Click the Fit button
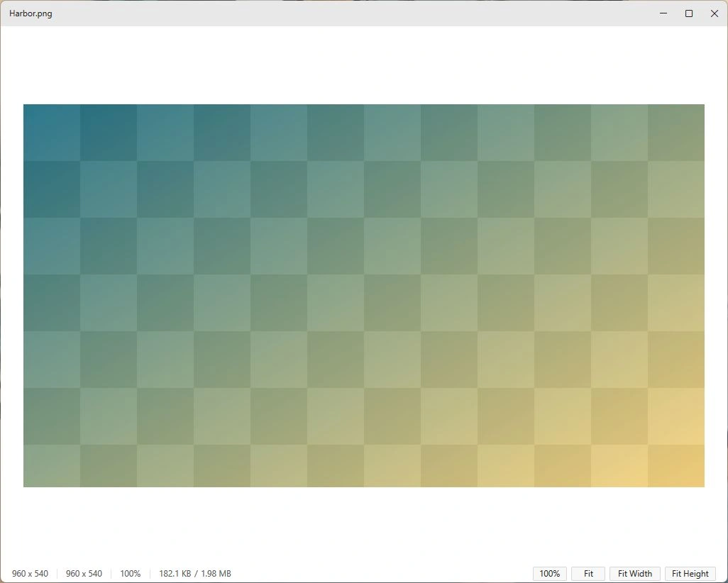The image size is (728, 583). tap(588, 573)
